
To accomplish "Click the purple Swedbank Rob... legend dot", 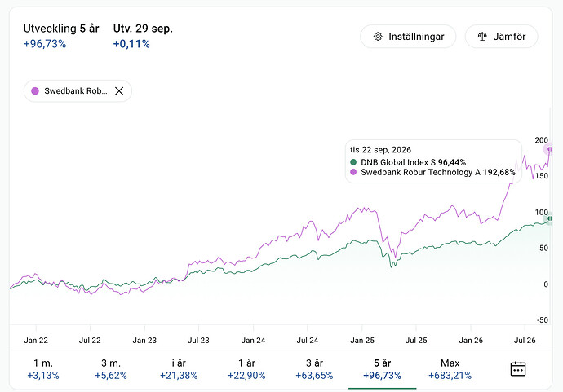I will click(35, 91).
